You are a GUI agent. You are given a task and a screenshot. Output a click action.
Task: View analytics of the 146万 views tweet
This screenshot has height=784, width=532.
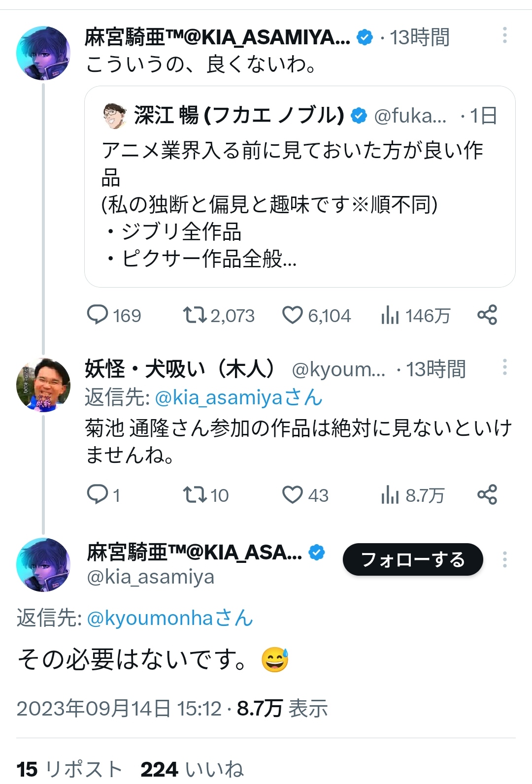(x=390, y=315)
